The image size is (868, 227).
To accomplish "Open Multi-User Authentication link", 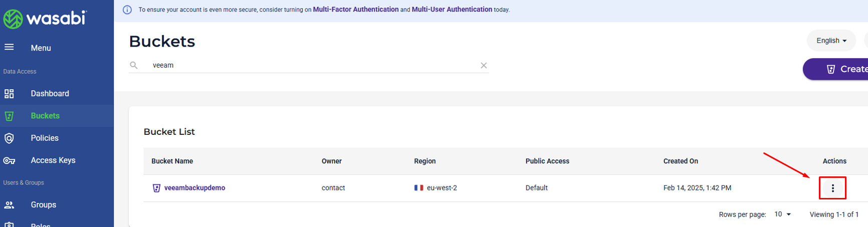I will tap(452, 10).
